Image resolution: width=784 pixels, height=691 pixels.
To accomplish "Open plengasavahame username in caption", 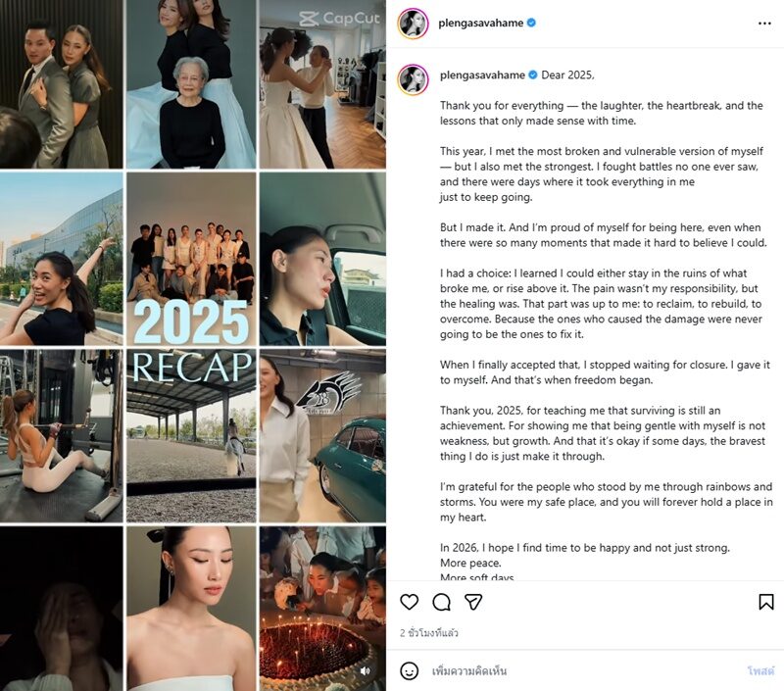I will click(x=480, y=74).
